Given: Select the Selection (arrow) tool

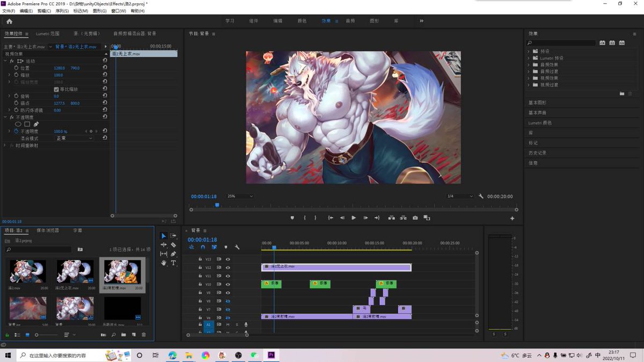Looking at the screenshot, I should point(164,236).
